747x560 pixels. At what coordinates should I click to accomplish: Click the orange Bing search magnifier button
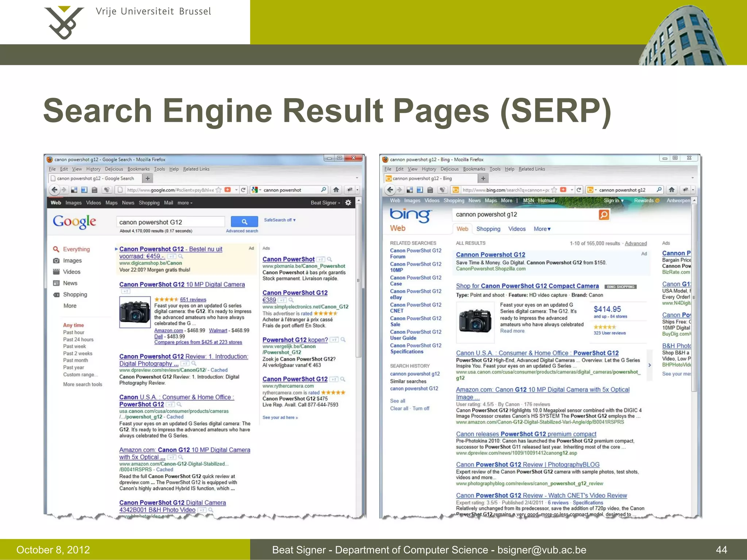(x=604, y=215)
